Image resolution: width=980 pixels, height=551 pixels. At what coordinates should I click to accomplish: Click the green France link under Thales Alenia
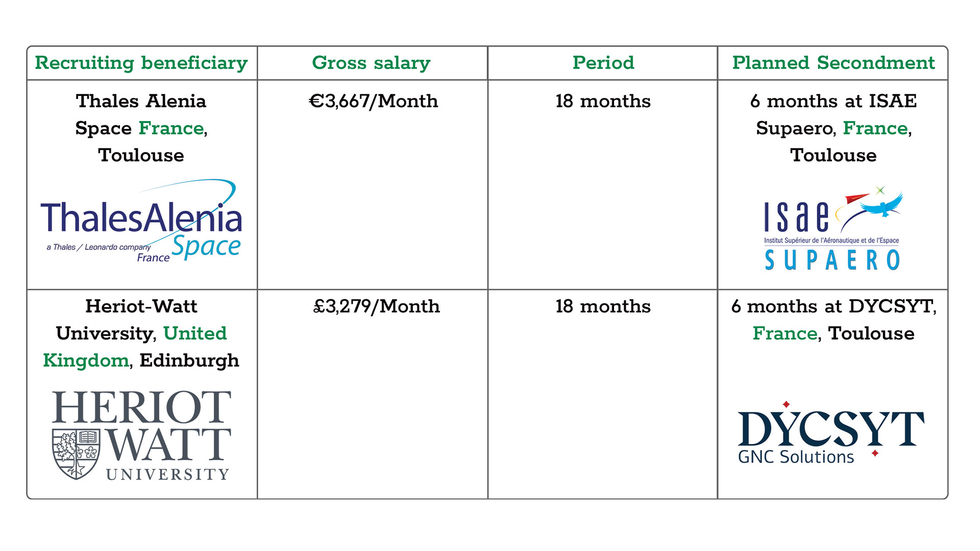click(x=171, y=128)
